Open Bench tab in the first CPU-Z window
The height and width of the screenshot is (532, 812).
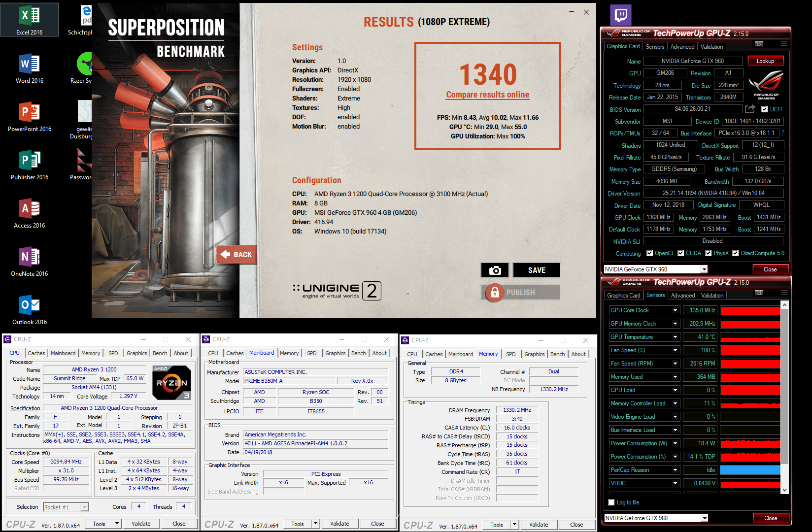(x=160, y=353)
